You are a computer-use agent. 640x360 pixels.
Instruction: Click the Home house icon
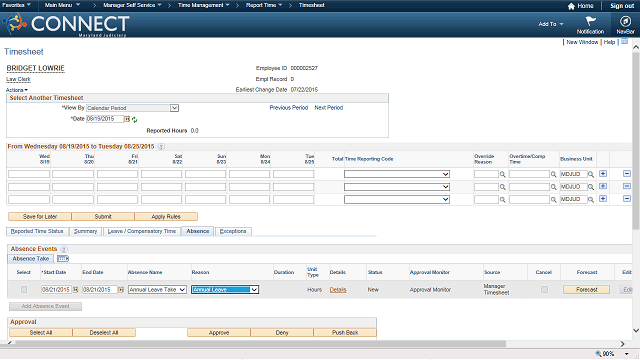click(571, 6)
